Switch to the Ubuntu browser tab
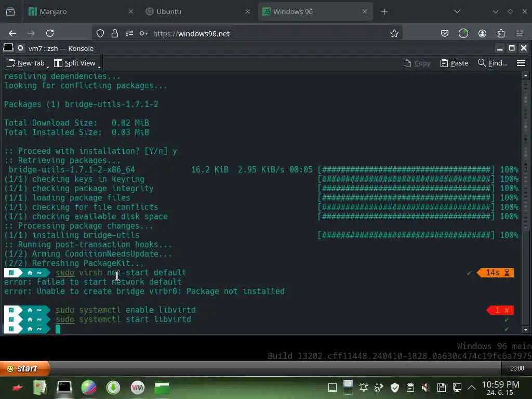Screen dimensions: 532x399 [x=198, y=11]
